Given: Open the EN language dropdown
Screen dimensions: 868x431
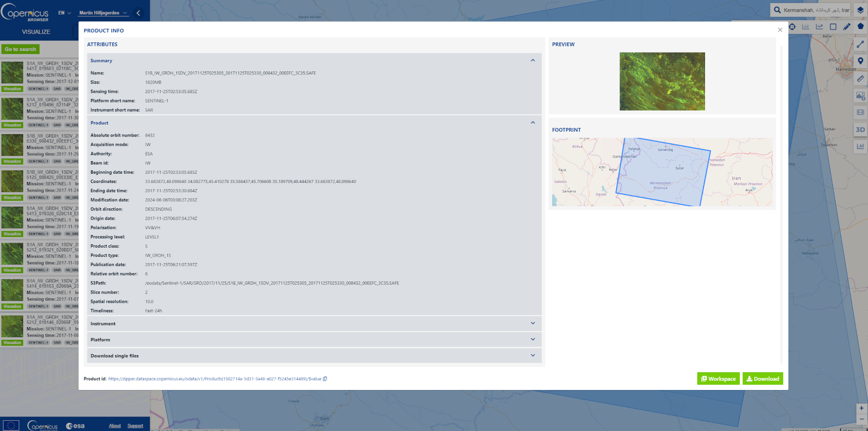Looking at the screenshot, I should (x=64, y=13).
